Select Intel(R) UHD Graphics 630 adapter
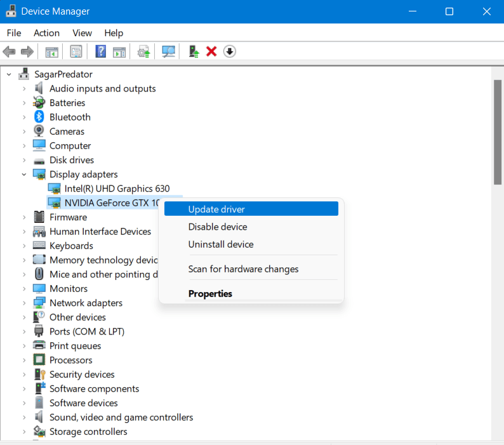 coord(117,189)
